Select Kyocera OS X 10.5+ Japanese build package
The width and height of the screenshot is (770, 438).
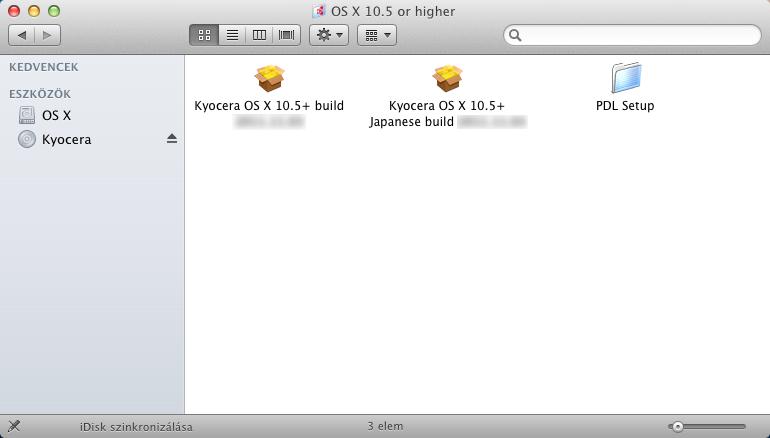447,96
